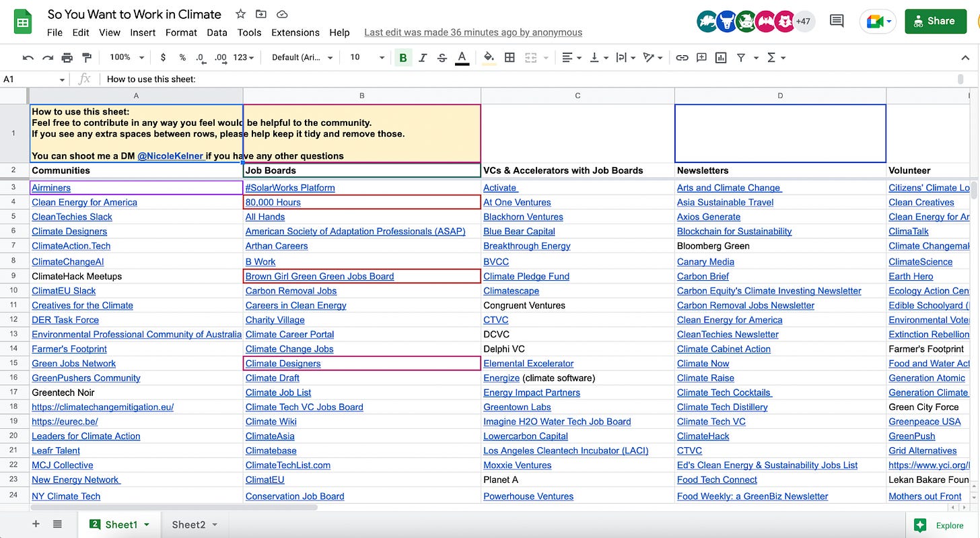Viewport: 980px width, 538px height.
Task: Open comment history icon
Action: [837, 21]
